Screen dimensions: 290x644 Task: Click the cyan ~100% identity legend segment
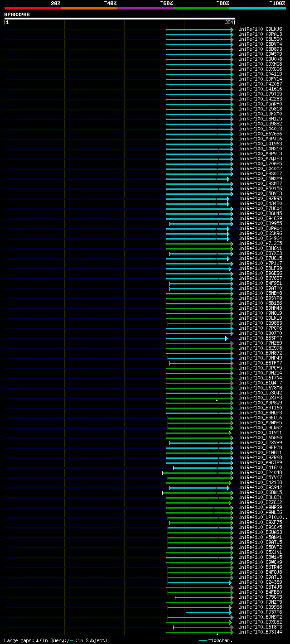point(257,8)
